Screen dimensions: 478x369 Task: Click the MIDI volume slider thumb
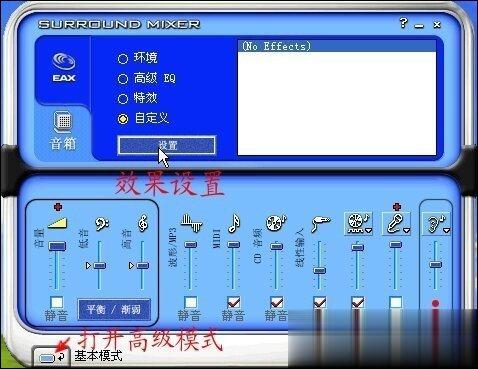coord(234,245)
